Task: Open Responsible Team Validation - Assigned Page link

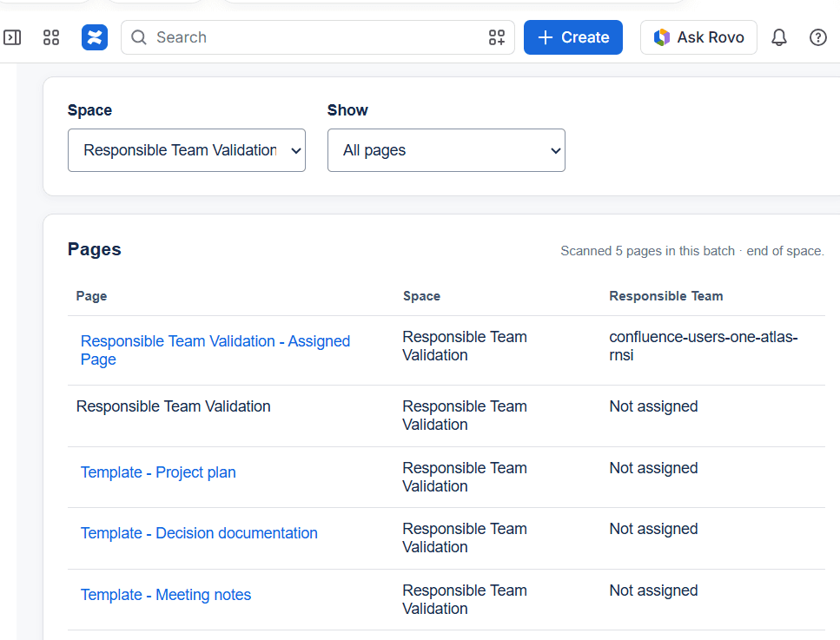Action: (215, 350)
